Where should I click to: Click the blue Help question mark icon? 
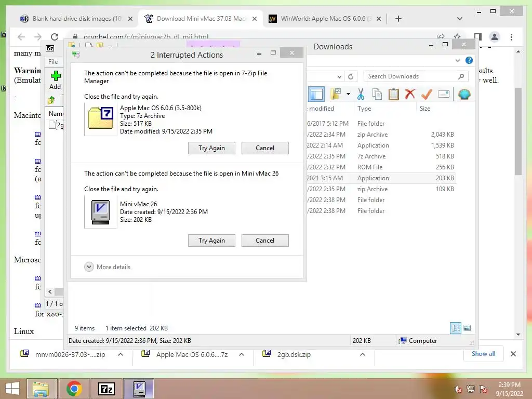[x=469, y=60]
